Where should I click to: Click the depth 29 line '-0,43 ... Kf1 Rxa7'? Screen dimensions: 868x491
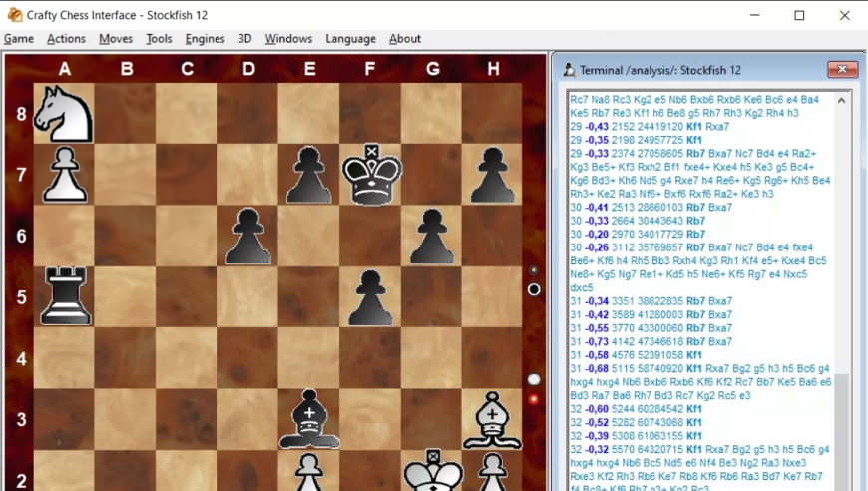tap(650, 126)
